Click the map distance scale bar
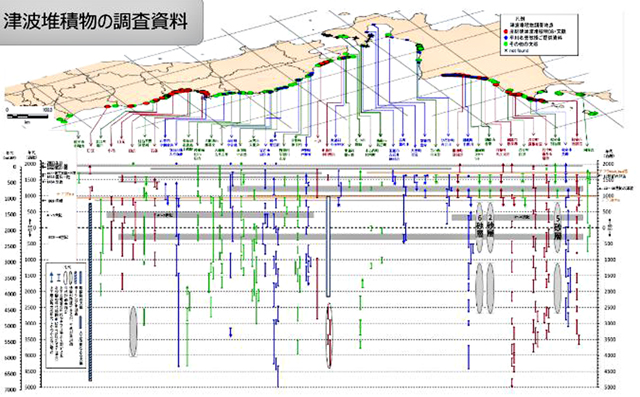Image resolution: width=640 pixels, height=397 pixels. [28, 116]
